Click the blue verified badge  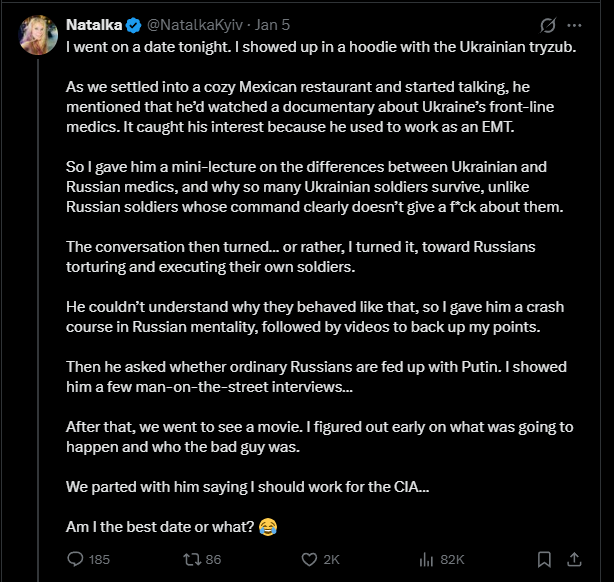(x=135, y=24)
